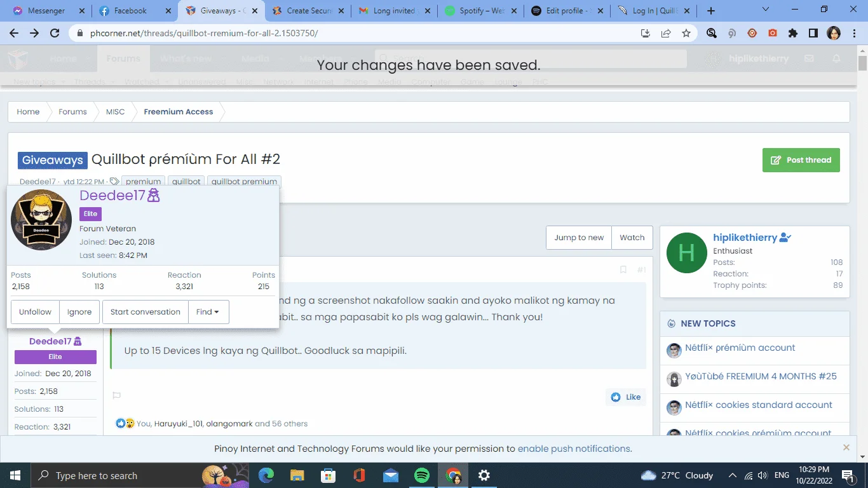The image size is (868, 488).
Task: Click the Giveaways thread prefix label
Action: pos(52,159)
